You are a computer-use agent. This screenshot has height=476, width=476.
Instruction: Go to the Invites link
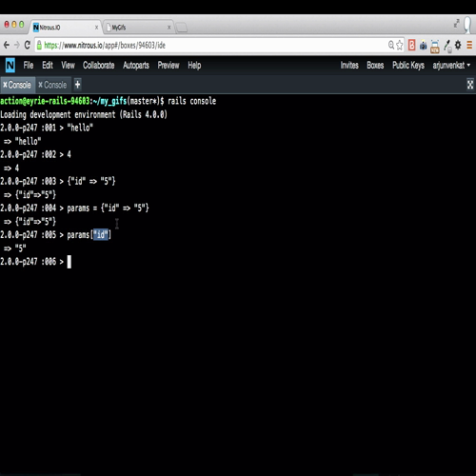tap(349, 66)
